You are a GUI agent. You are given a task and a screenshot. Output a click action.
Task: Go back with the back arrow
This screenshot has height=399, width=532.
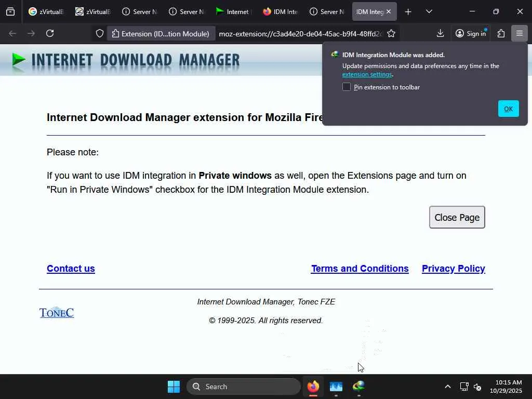point(12,33)
